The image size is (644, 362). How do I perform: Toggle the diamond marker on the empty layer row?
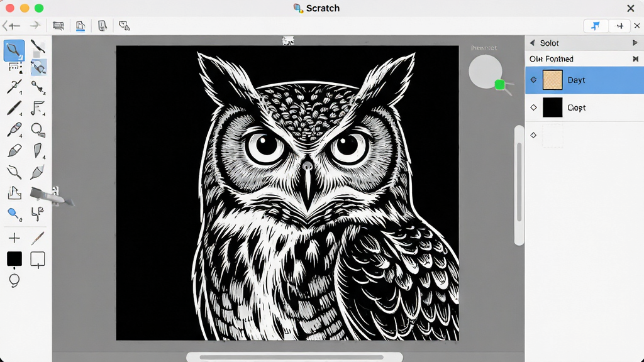[x=533, y=135]
